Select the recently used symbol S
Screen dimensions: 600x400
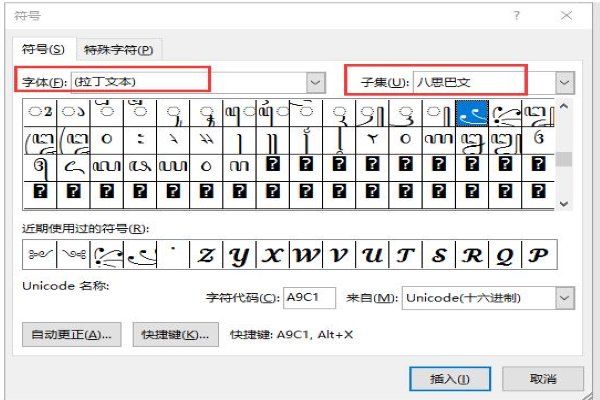(x=439, y=255)
